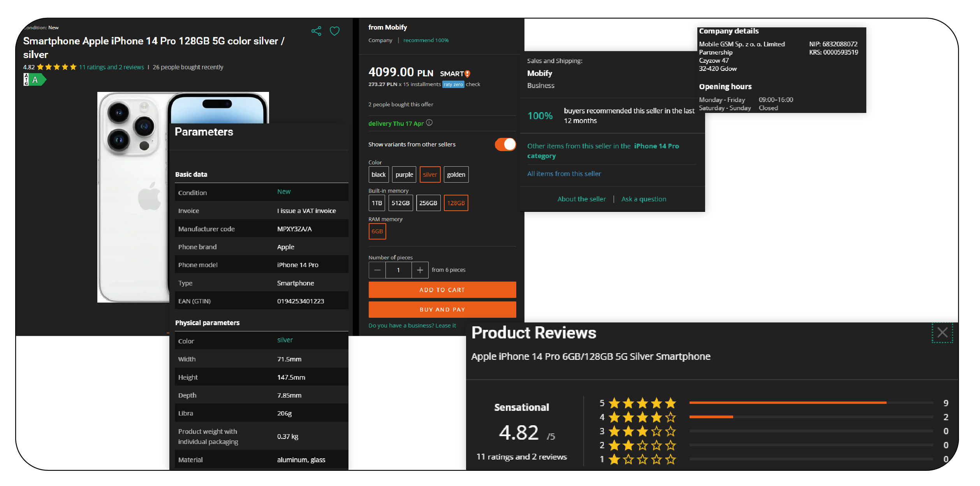This screenshot has width=980, height=486.
Task: Open Ask a question link
Action: point(644,199)
